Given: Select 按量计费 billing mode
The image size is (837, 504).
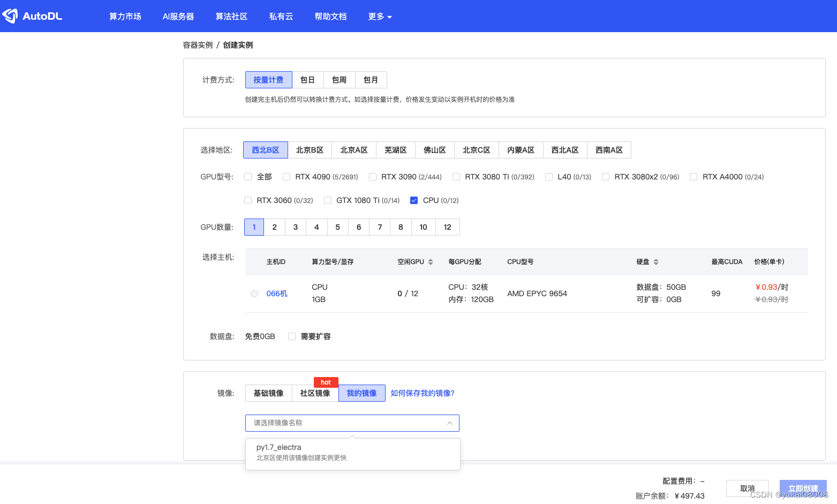Looking at the screenshot, I should click(268, 80).
